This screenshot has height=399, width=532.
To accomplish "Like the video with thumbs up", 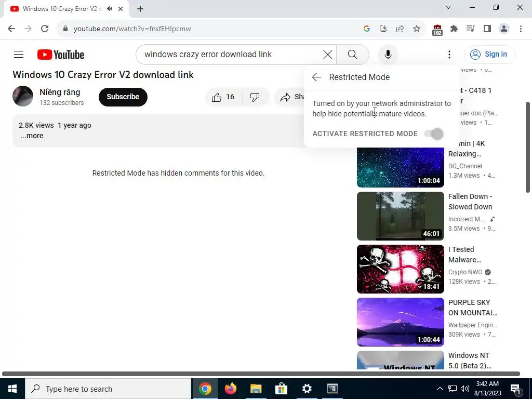I will tap(223, 97).
